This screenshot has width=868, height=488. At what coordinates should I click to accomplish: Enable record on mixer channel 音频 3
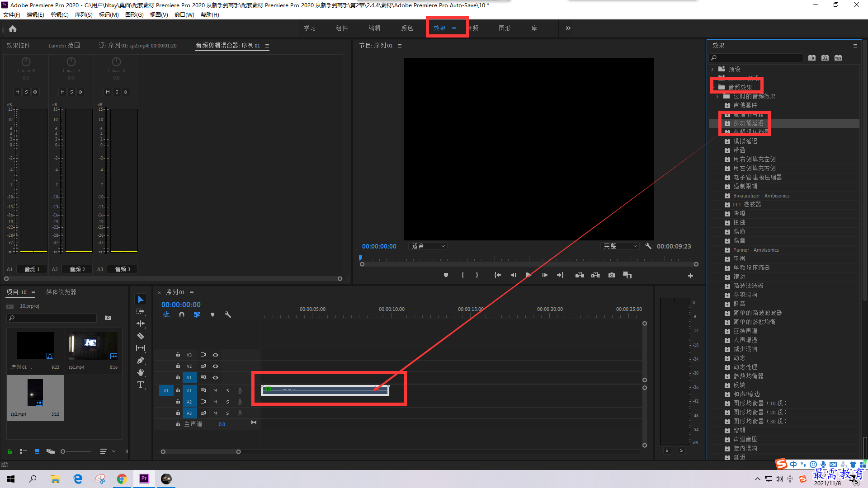[x=125, y=92]
